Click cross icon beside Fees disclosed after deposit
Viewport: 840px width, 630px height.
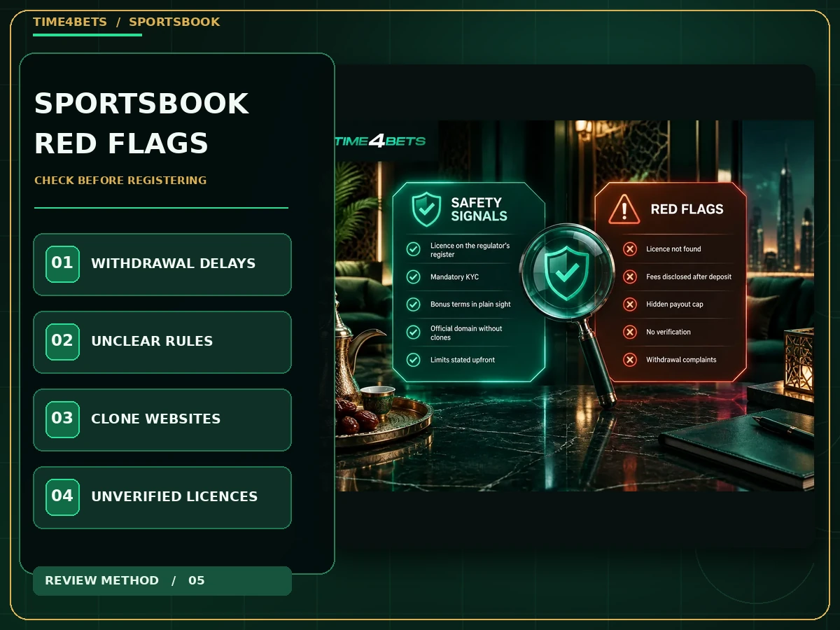630,277
